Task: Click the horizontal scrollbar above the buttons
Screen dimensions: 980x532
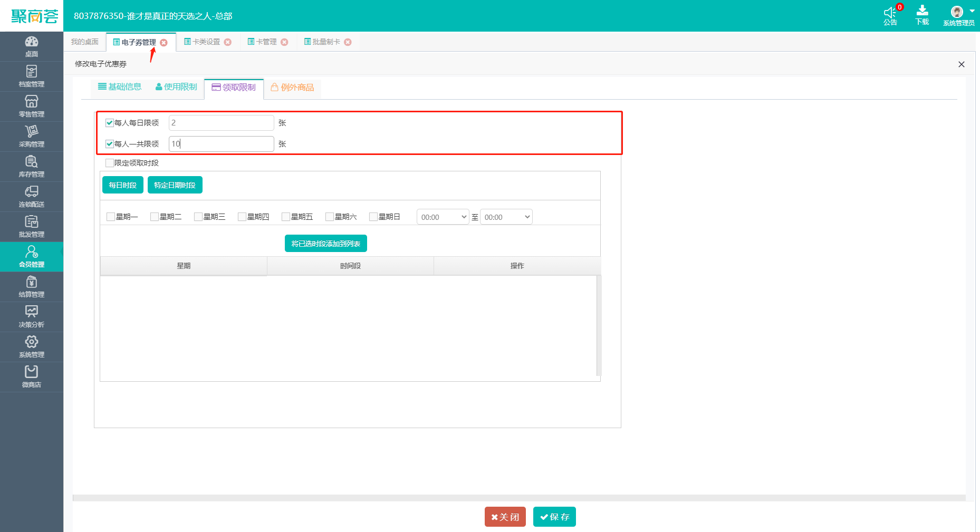Action: [x=519, y=498]
